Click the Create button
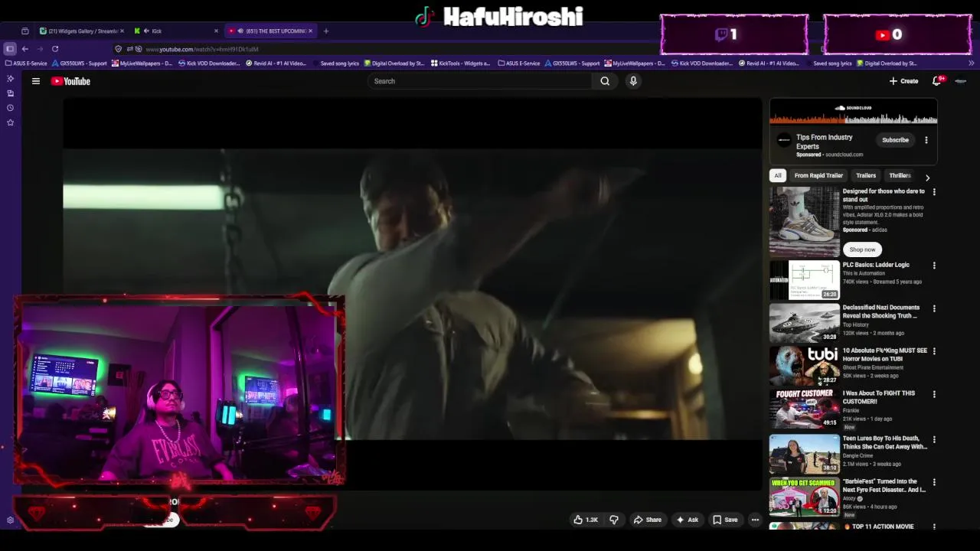 coord(903,81)
